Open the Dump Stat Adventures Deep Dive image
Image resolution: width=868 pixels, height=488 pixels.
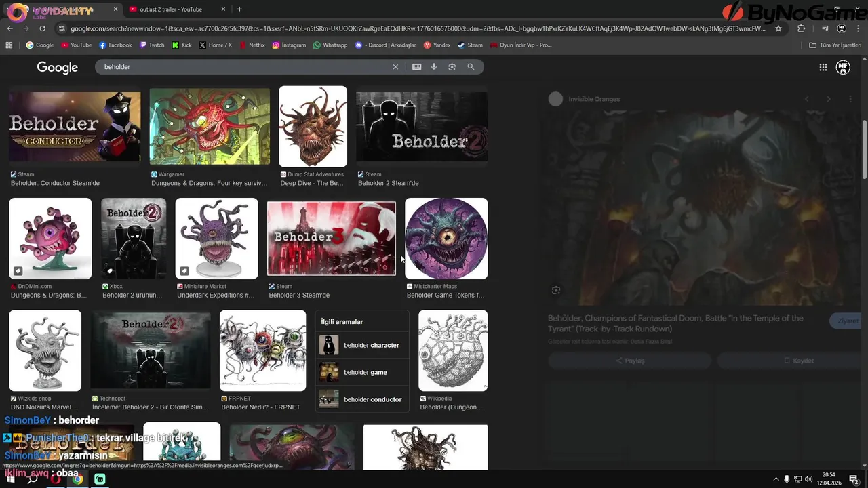[313, 126]
